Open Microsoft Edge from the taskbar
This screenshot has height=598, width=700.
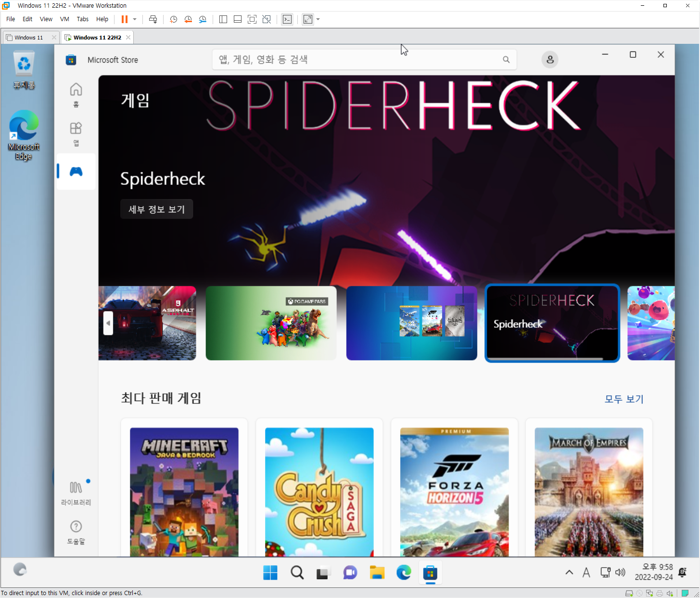click(x=404, y=573)
